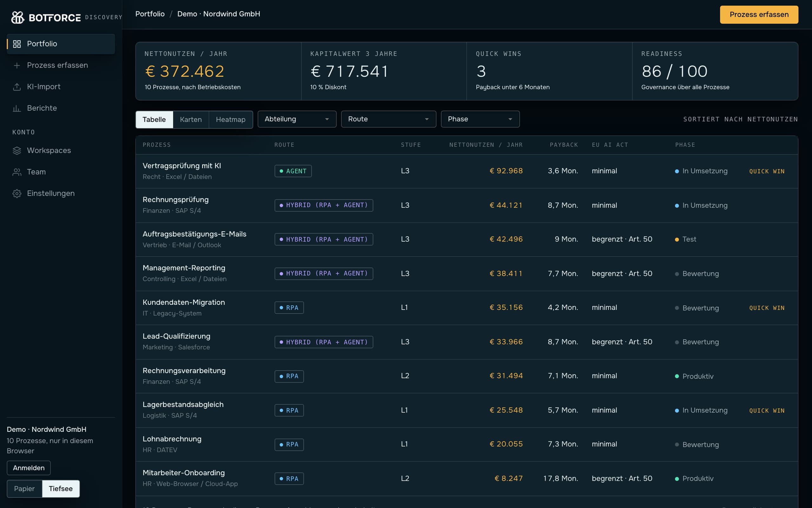This screenshot has width=812, height=508.
Task: Switch to the Heatmap view tab
Action: click(231, 120)
